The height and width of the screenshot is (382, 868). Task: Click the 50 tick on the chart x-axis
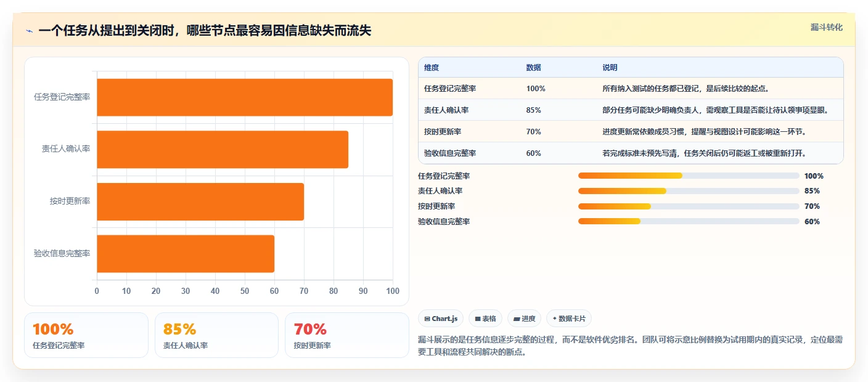(x=245, y=291)
